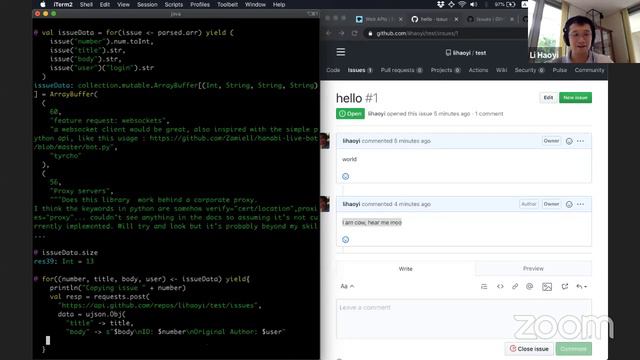Insert a link in comment
Viewport: 640px width, 360px height.
[x=515, y=287]
